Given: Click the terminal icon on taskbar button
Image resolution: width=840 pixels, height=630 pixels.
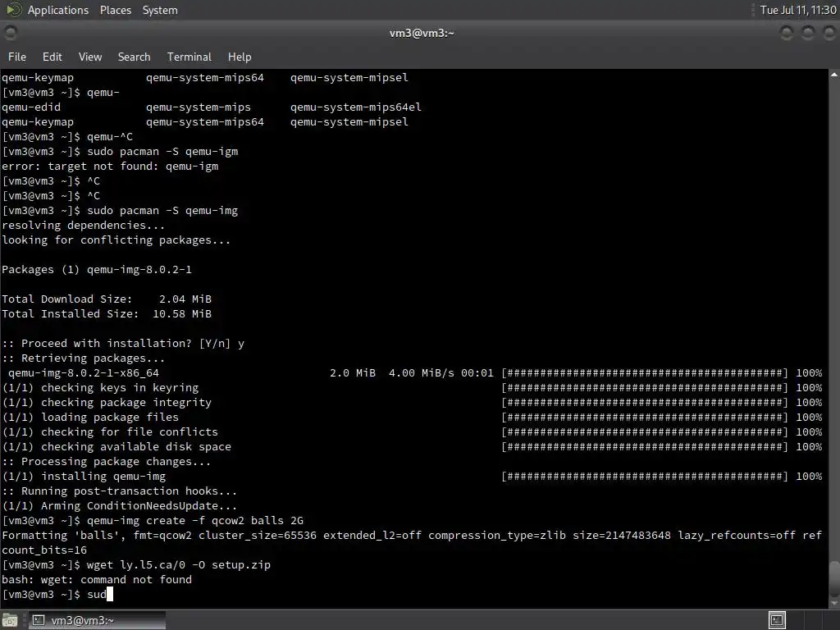Looking at the screenshot, I should [x=39, y=620].
